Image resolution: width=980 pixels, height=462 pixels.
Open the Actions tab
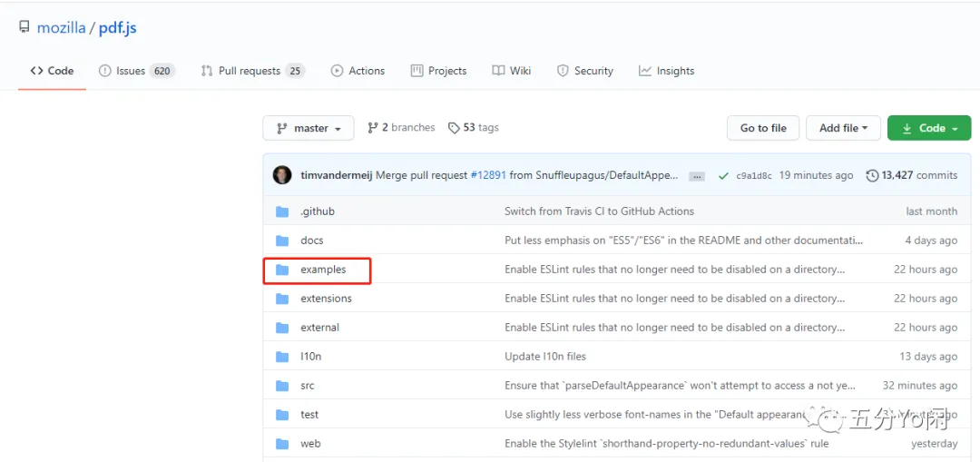pos(358,71)
